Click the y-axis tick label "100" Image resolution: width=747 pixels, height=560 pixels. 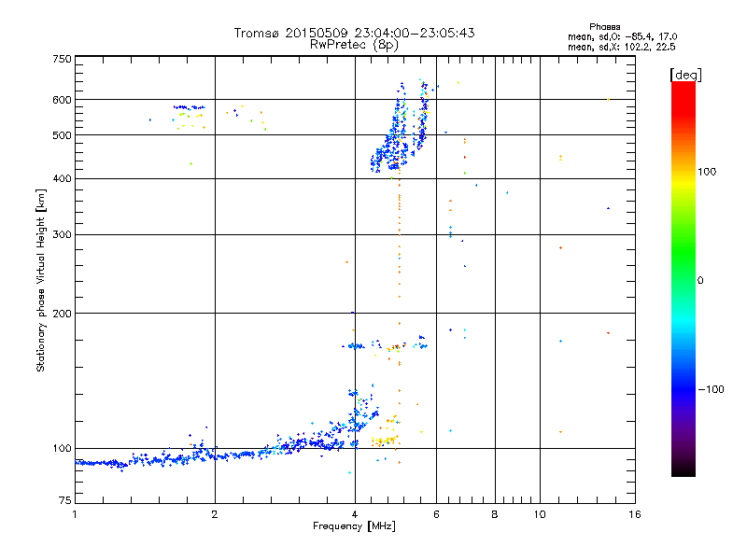pyautogui.click(x=62, y=448)
